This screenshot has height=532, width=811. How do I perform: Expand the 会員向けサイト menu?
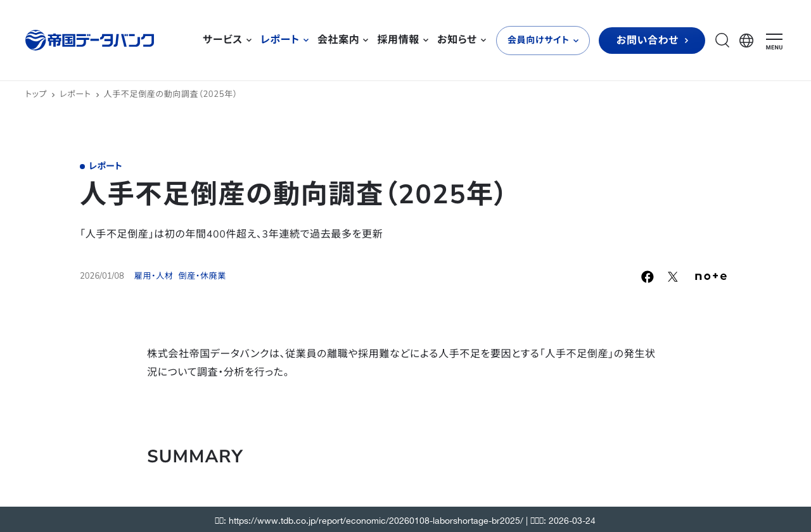point(542,40)
